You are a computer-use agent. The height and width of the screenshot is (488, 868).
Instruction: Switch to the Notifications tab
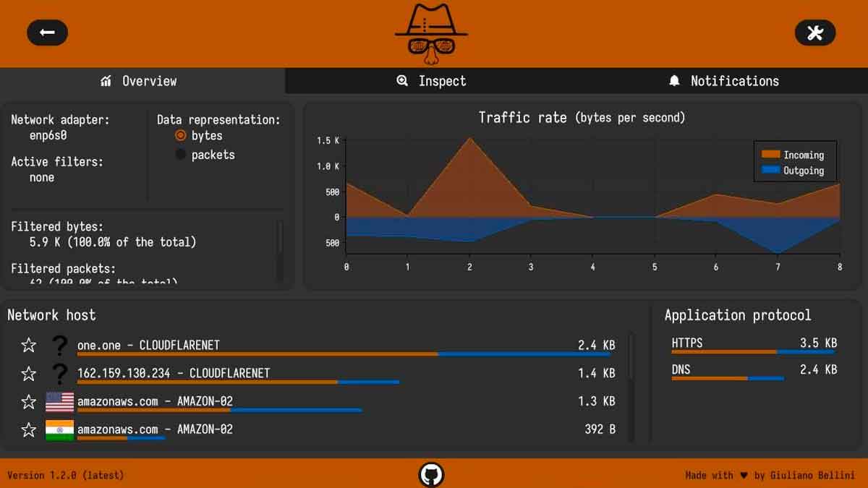coord(723,81)
